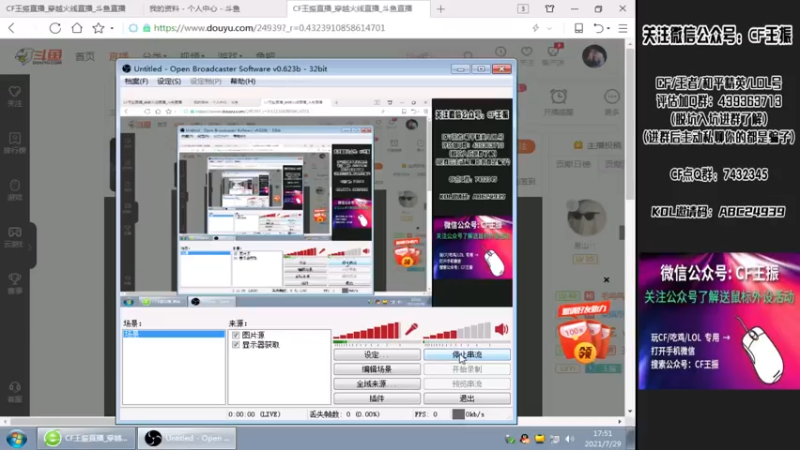Mute the microphone icon in OBS
This screenshot has height=450, width=800.
coord(411,330)
